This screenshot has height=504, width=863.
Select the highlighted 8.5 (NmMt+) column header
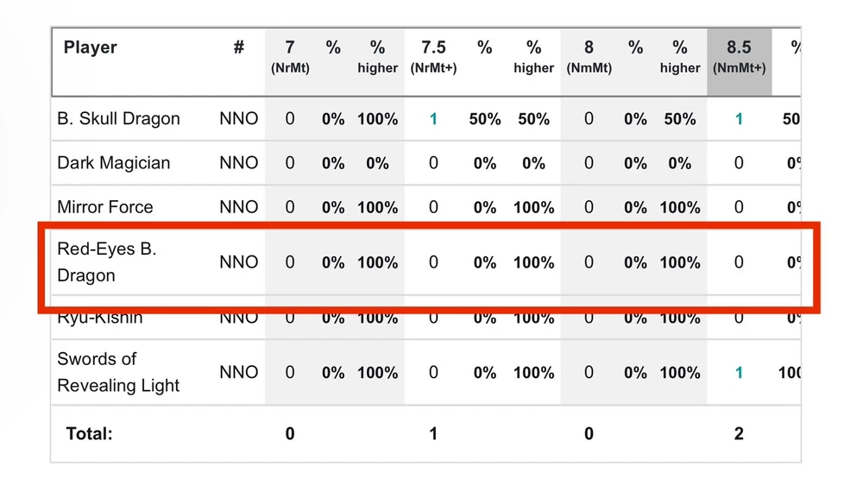coord(739,57)
